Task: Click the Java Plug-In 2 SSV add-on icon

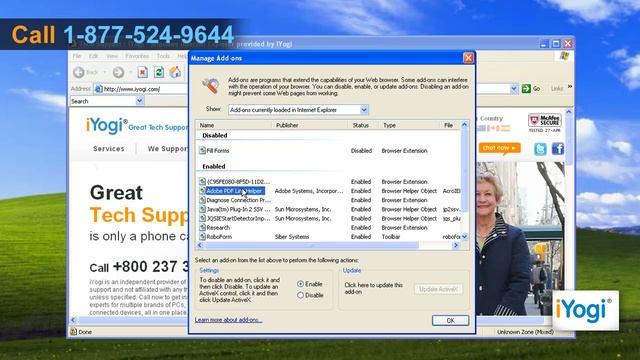Action: [202, 209]
